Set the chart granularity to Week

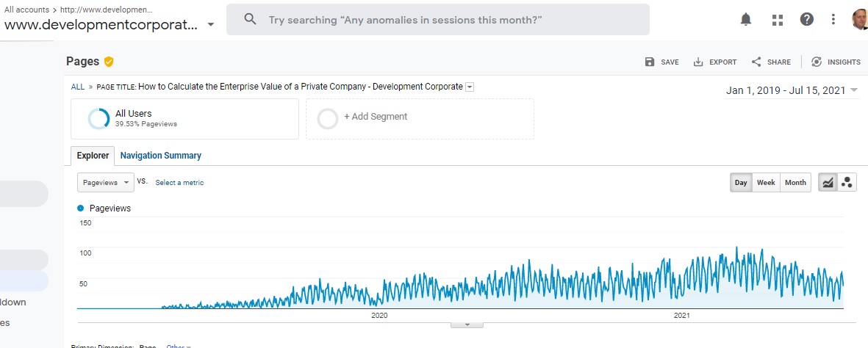coord(766,183)
